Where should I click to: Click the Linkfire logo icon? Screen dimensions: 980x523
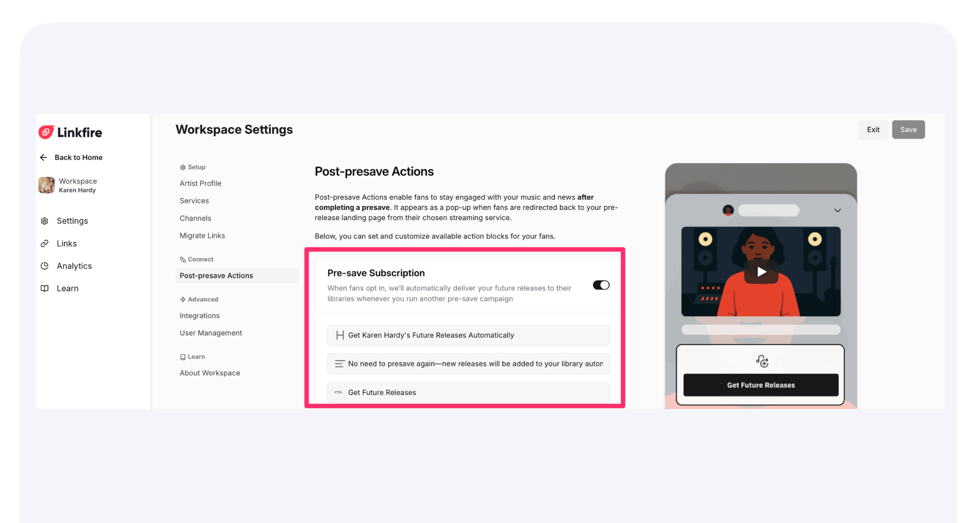pyautogui.click(x=46, y=132)
